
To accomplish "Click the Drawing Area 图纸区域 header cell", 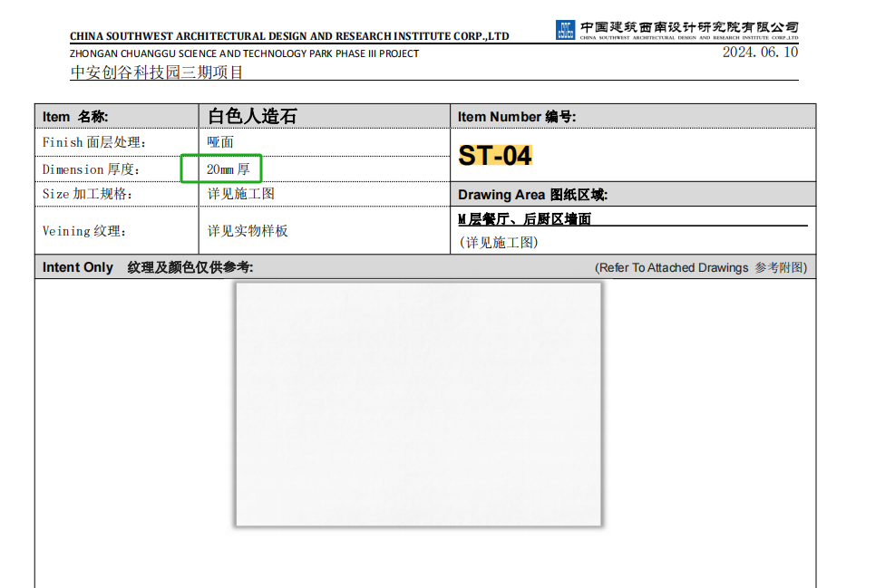I will click(532, 195).
